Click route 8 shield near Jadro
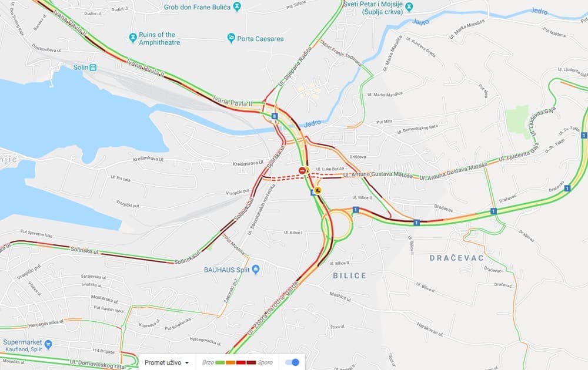The image size is (588, 370). [x=275, y=116]
